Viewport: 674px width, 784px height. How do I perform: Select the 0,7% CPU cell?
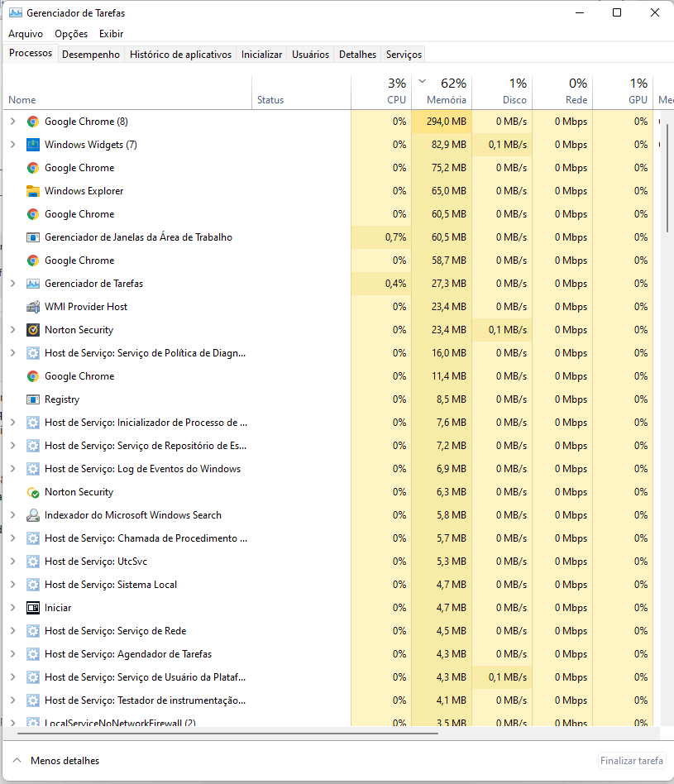click(x=381, y=237)
